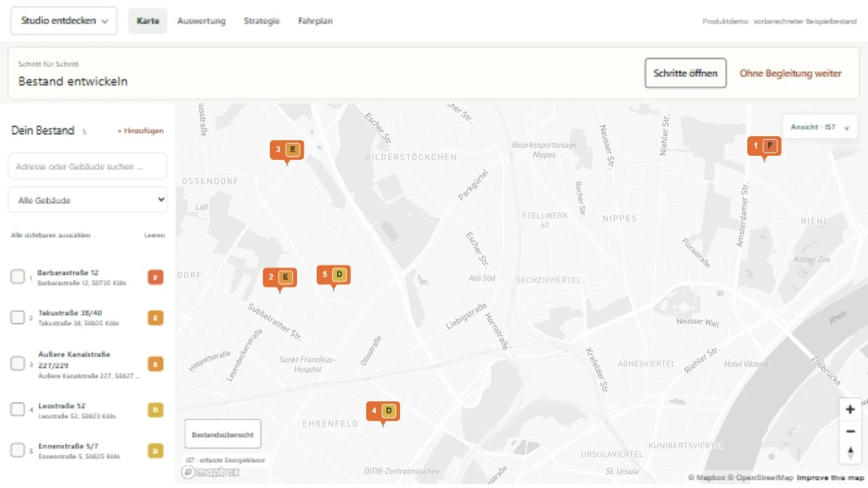868x488 pixels.
Task: Click the E badge for Äußere Kanalstraße 227/229
Action: (155, 365)
